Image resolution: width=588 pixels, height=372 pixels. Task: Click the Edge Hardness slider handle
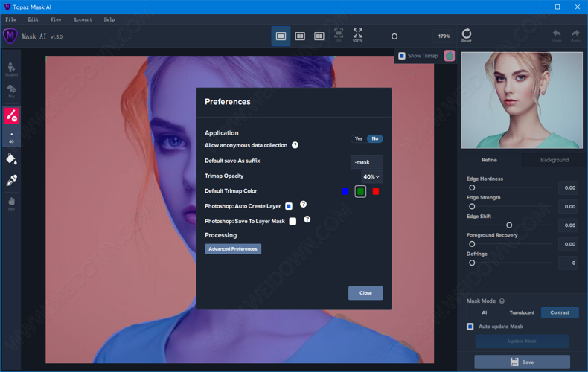tap(472, 188)
